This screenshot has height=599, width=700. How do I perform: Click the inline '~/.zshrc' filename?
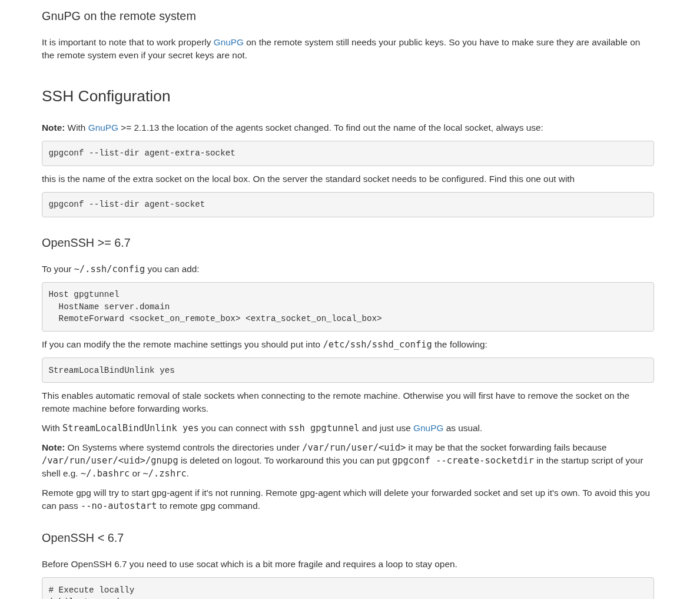coord(164,474)
